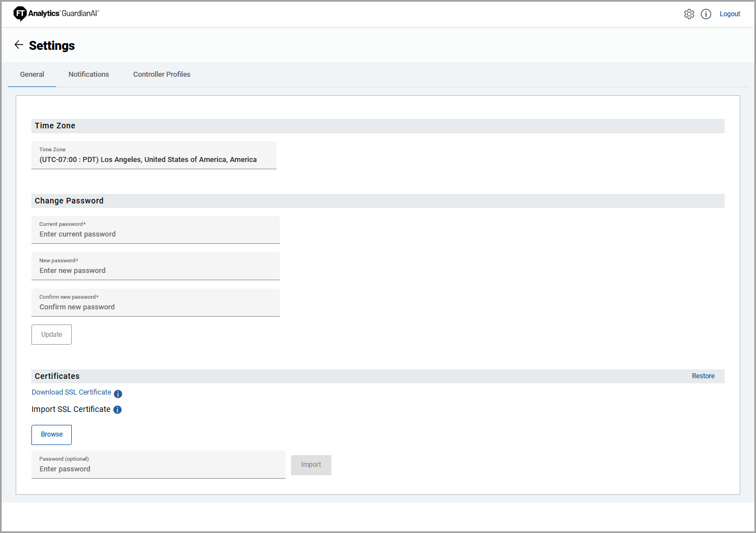Screen dimensions: 756x533
Task: Click the Download SSL Certificate link
Action: (x=71, y=392)
